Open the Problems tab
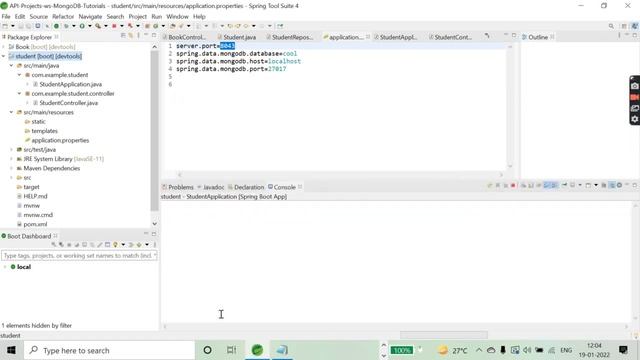 [x=178, y=187]
